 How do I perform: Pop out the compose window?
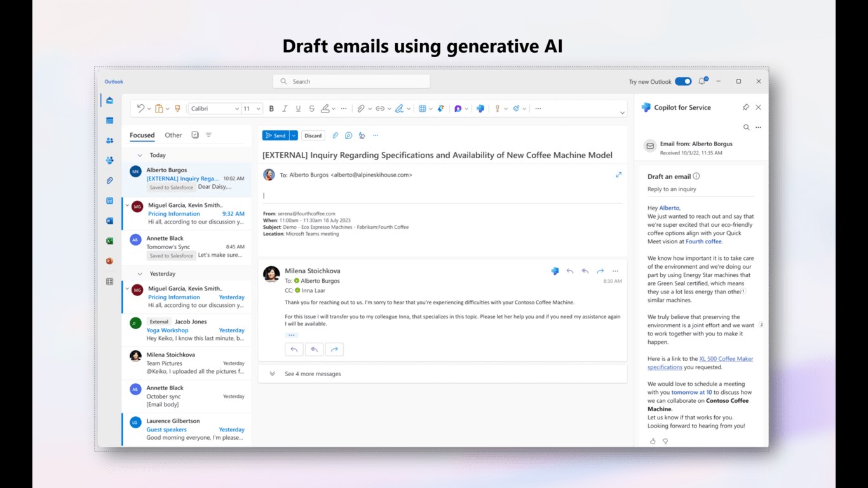618,175
